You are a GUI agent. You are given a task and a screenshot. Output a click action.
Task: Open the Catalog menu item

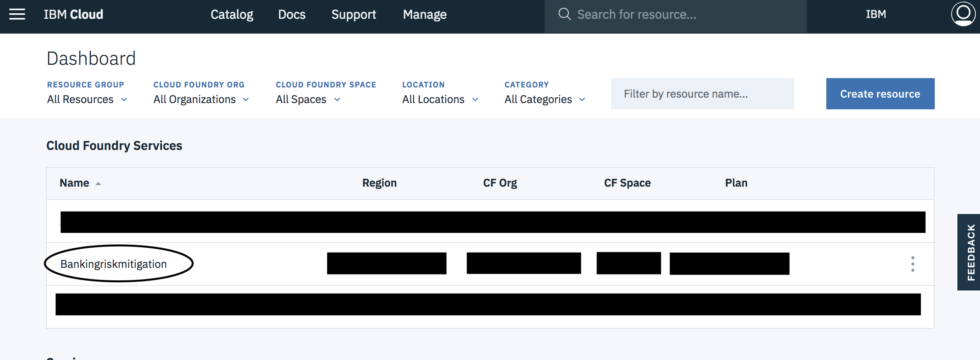coord(232,14)
